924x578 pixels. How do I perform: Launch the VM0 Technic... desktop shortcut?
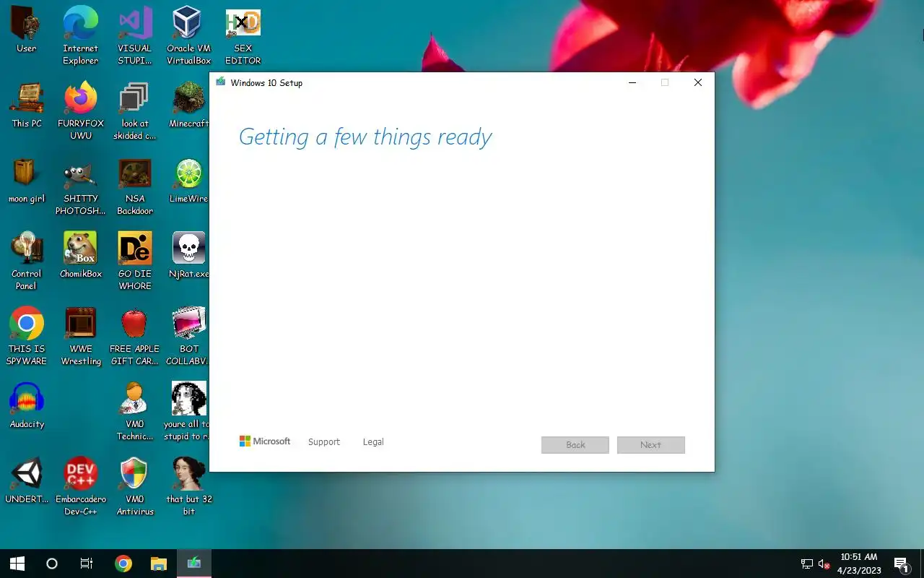point(135,411)
